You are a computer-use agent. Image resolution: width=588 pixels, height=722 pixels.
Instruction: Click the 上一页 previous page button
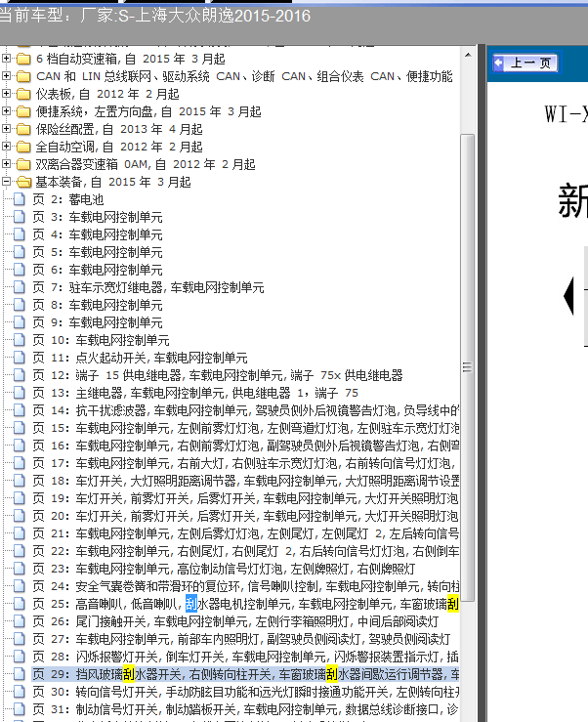click(x=525, y=64)
